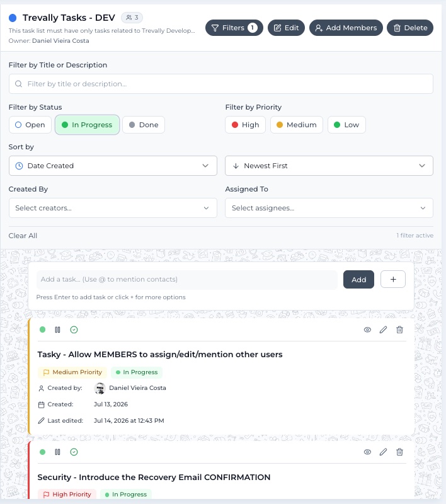Delete Tasky task with trash icon

[x=399, y=329]
